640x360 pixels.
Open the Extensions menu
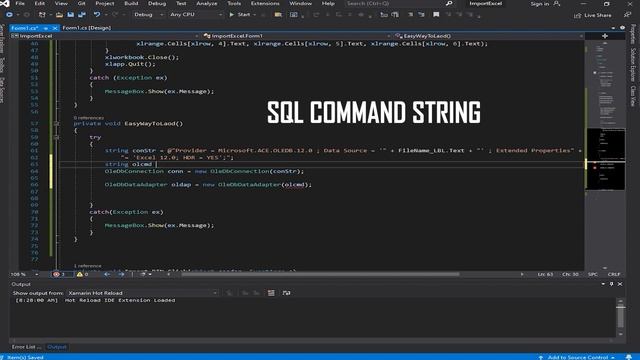click(x=265, y=3)
